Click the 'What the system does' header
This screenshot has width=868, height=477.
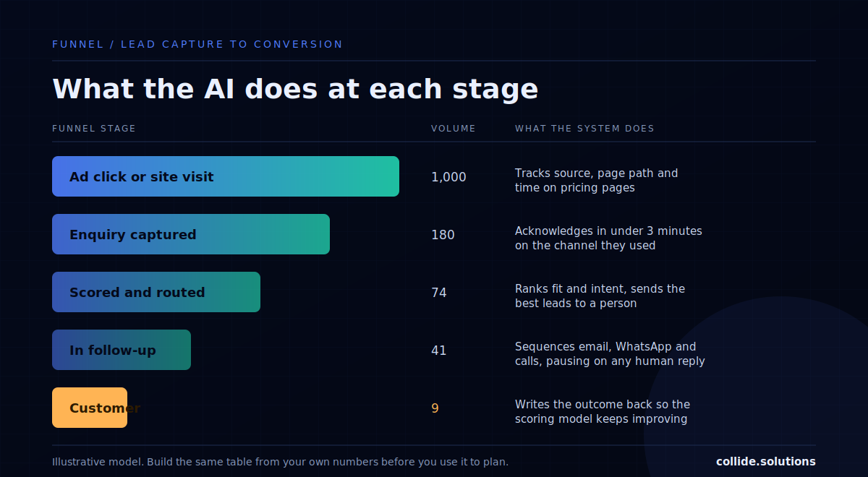(584, 129)
